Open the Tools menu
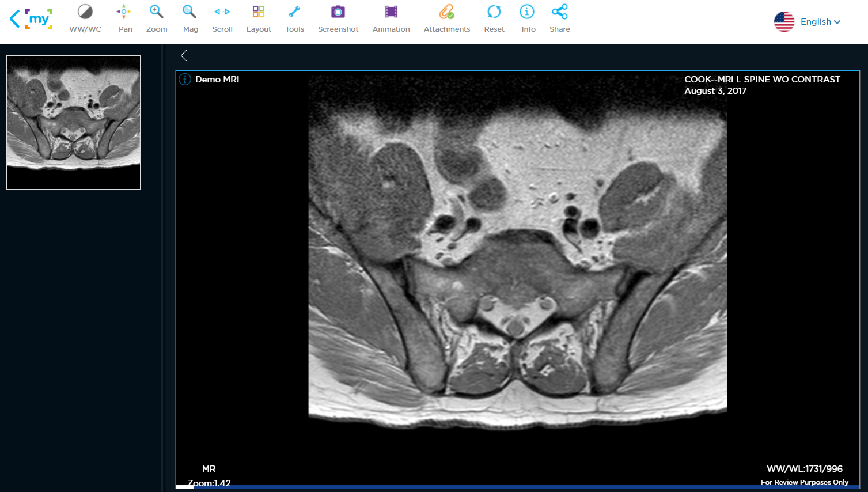Screen dimensions: 868x492 point(294,19)
